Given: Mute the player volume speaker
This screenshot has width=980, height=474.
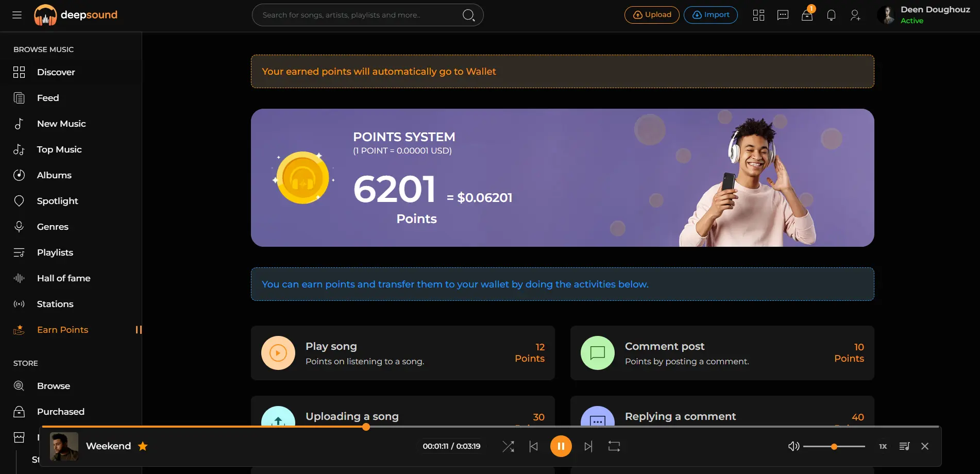Looking at the screenshot, I should click(x=793, y=446).
